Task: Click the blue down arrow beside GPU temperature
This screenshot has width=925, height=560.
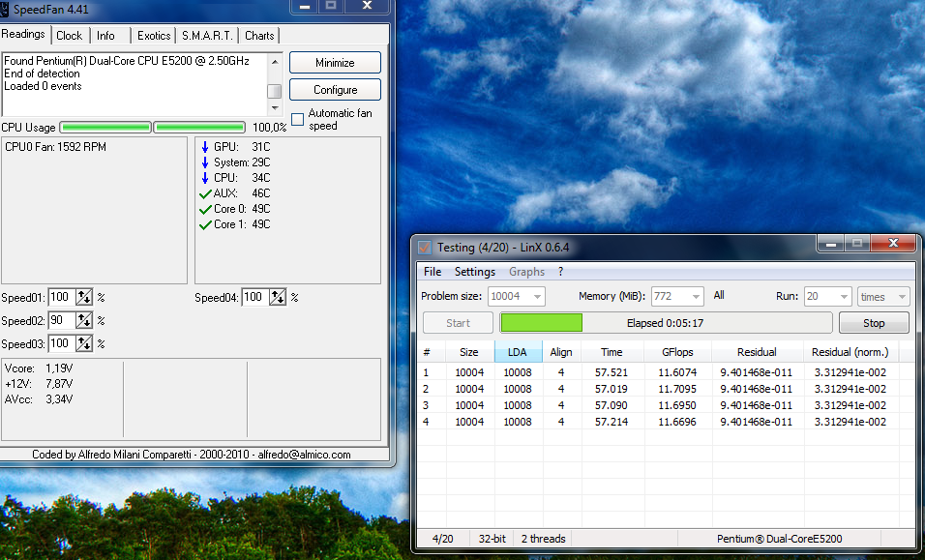Action: 204,147
